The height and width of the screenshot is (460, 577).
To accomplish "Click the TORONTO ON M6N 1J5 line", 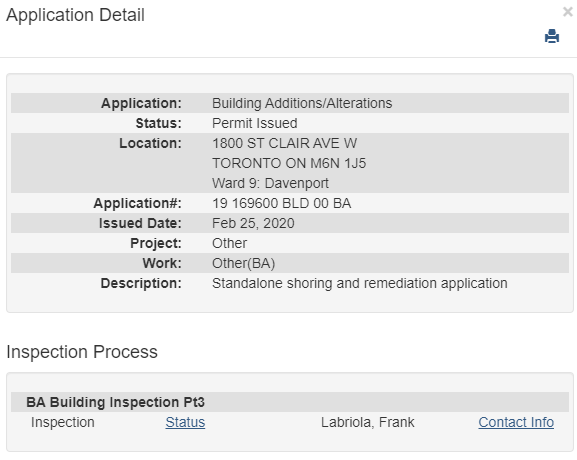I will click(x=289, y=163).
